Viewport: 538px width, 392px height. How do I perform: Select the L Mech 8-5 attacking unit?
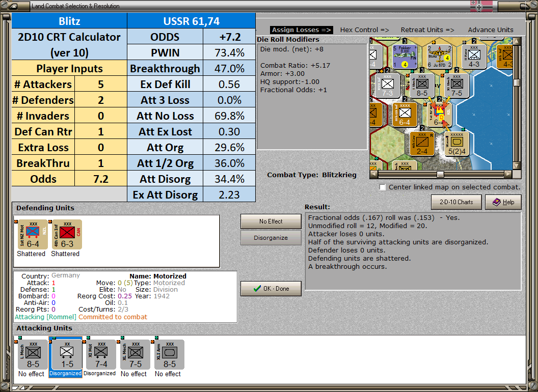pyautogui.click(x=33, y=354)
